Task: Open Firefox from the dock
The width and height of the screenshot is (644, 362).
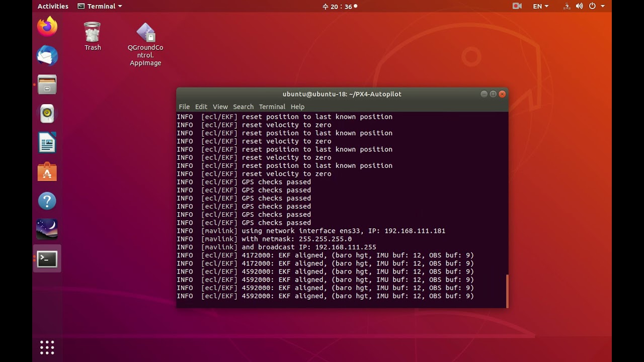Action: pos(47,26)
